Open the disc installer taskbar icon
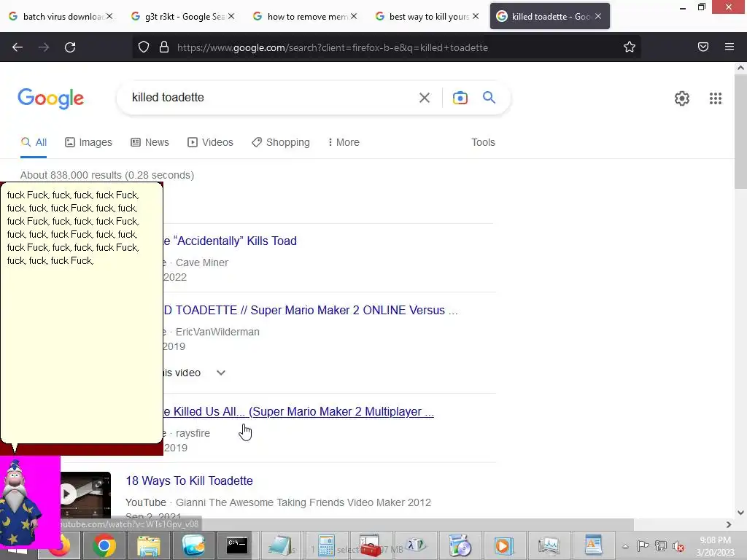 (460, 545)
